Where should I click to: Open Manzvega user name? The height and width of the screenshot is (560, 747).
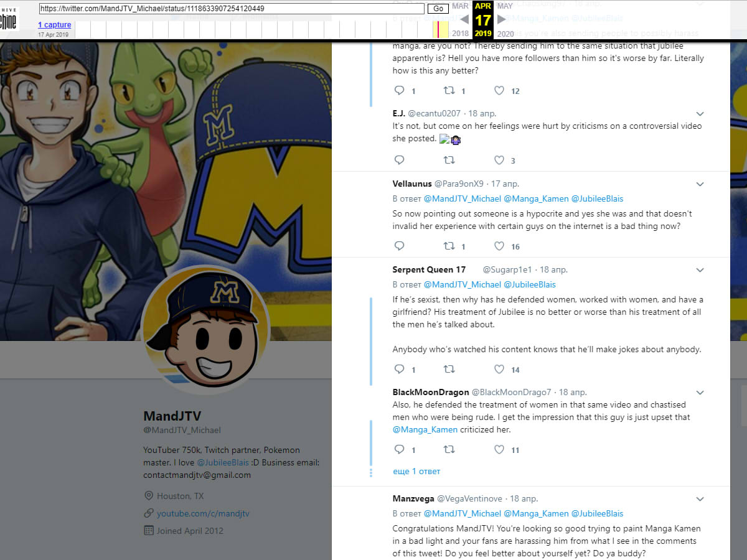coord(413,498)
